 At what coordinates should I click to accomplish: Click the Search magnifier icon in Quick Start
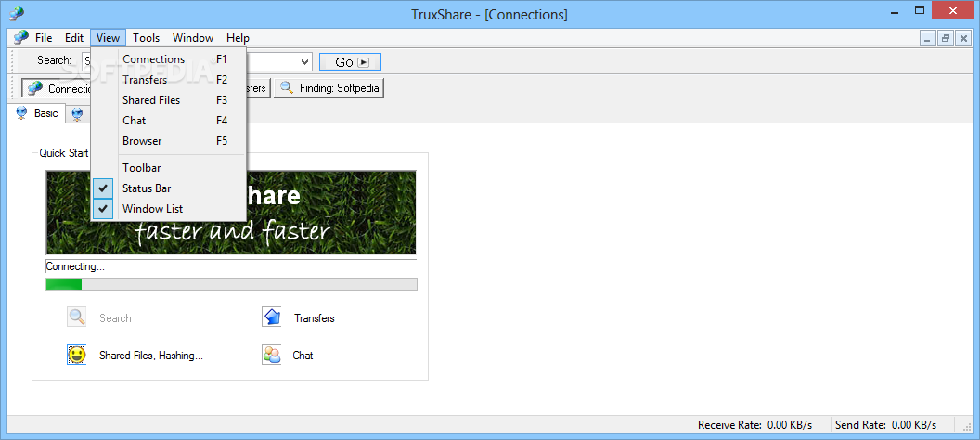click(76, 317)
